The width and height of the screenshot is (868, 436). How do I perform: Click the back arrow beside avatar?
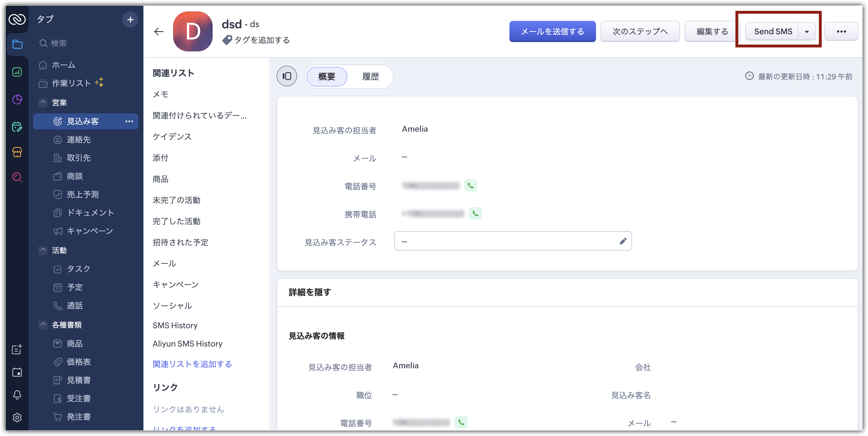[x=158, y=32]
